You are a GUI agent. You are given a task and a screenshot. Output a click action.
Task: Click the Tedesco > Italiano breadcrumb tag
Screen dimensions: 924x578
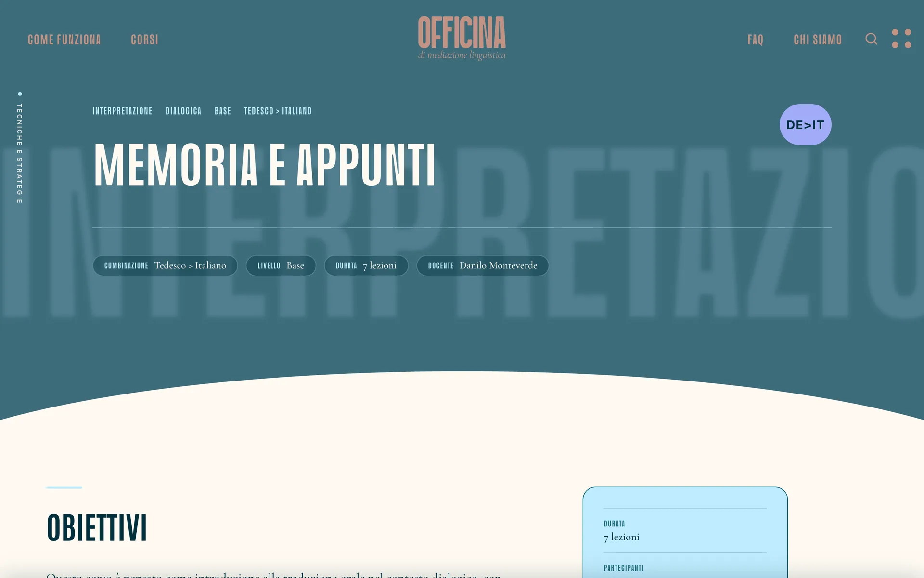278,111
